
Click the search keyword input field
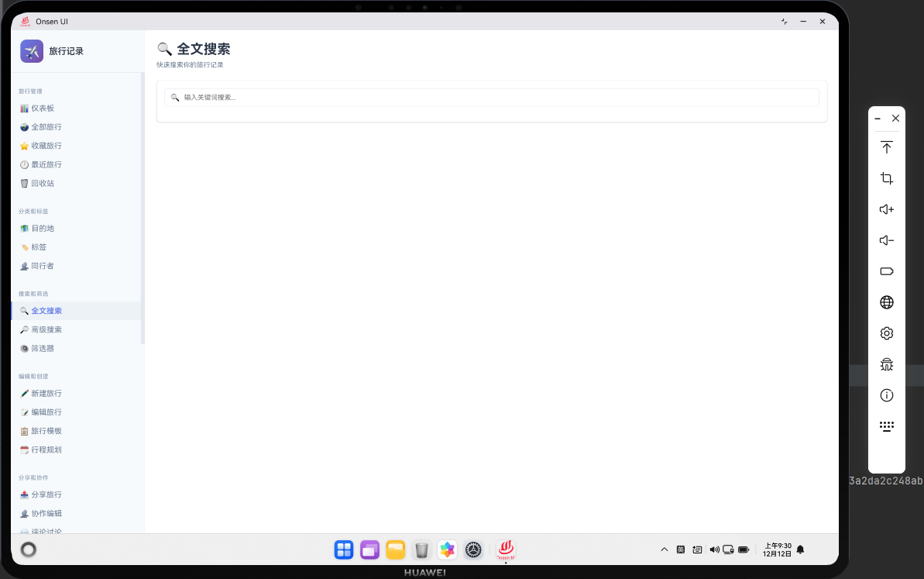492,97
